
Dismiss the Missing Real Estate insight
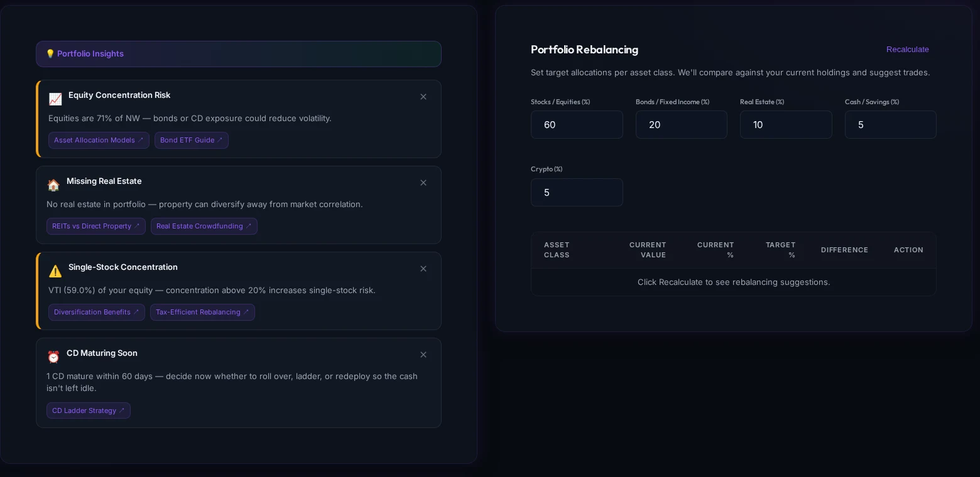(423, 183)
